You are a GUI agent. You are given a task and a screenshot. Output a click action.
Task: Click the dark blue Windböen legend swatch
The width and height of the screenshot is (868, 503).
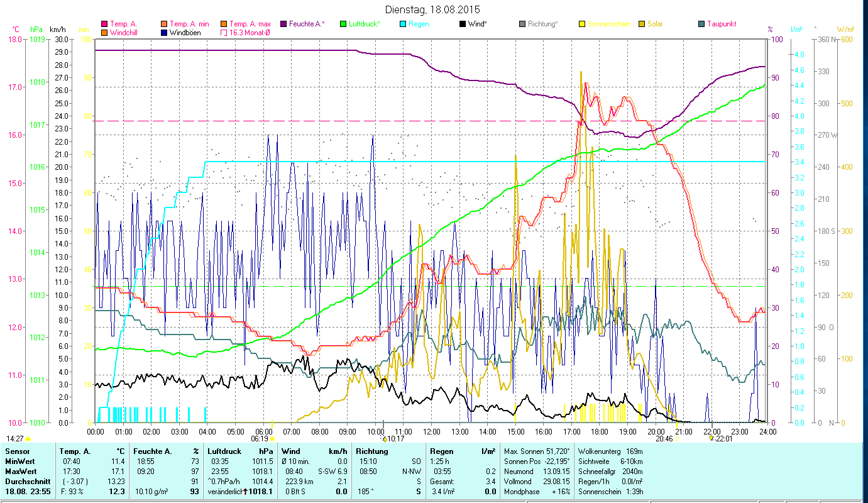(165, 32)
